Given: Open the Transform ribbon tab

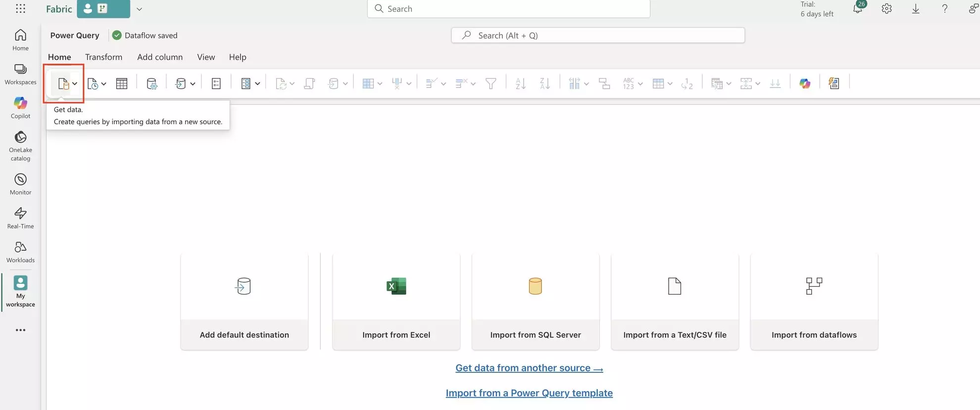Looking at the screenshot, I should [x=103, y=57].
